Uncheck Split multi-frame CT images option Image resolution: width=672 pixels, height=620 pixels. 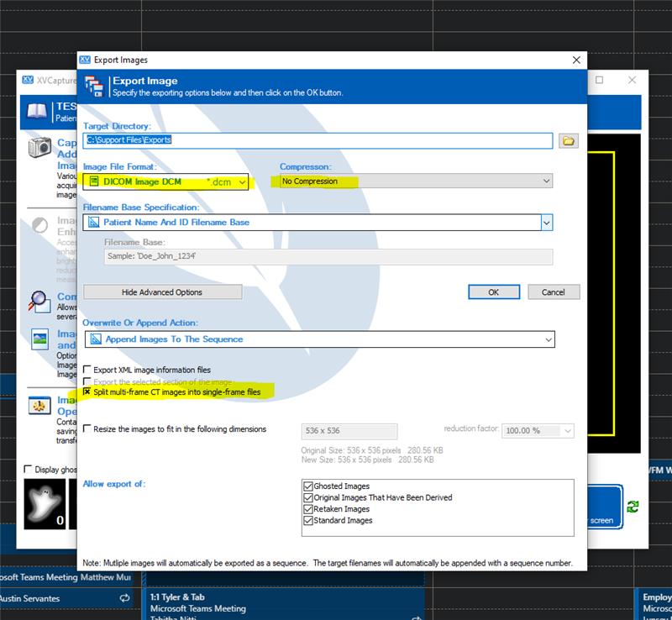(x=87, y=391)
